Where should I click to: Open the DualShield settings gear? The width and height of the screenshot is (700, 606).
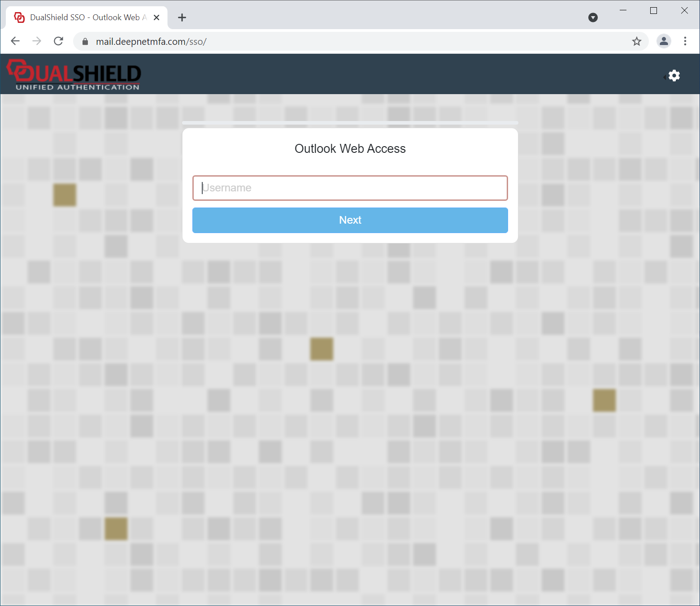674,76
